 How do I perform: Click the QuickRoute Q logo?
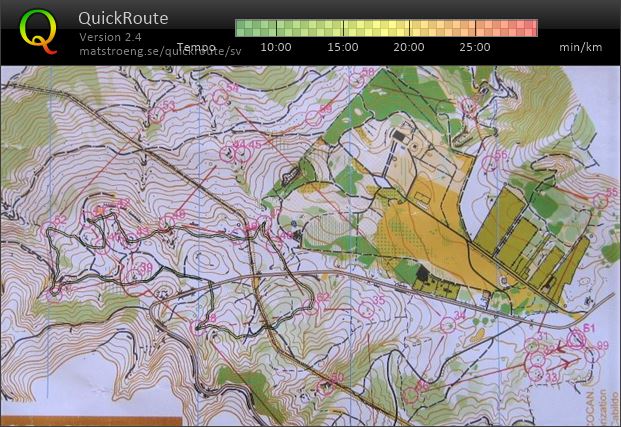[x=38, y=32]
